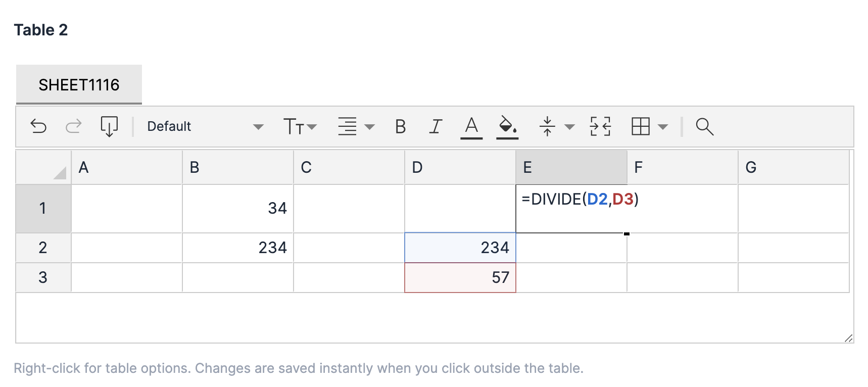Screen dimensions: 868x387
Task: Click the select-all corner triangle
Action: coord(60,173)
